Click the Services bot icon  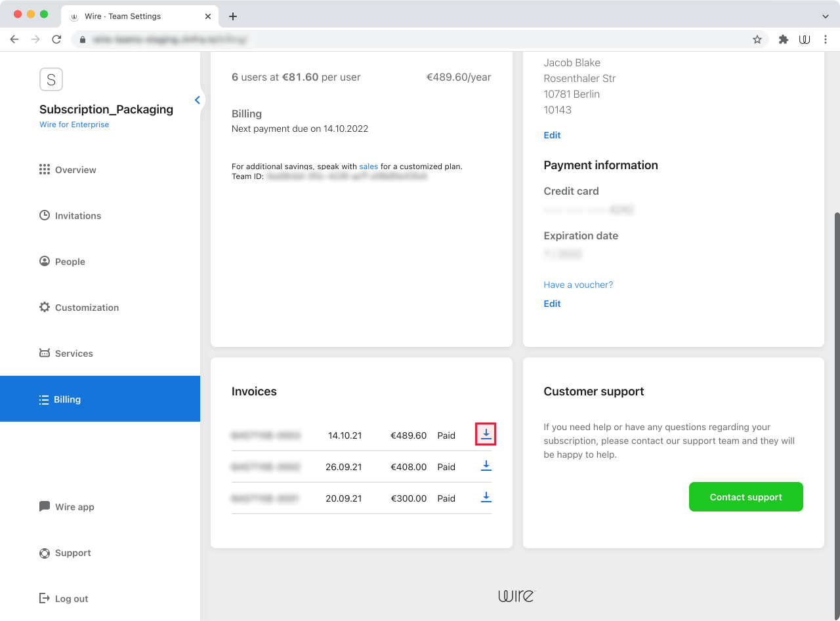pyautogui.click(x=45, y=353)
